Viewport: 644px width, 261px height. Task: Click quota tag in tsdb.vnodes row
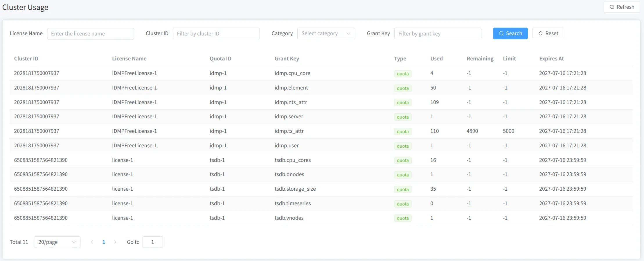(x=403, y=218)
